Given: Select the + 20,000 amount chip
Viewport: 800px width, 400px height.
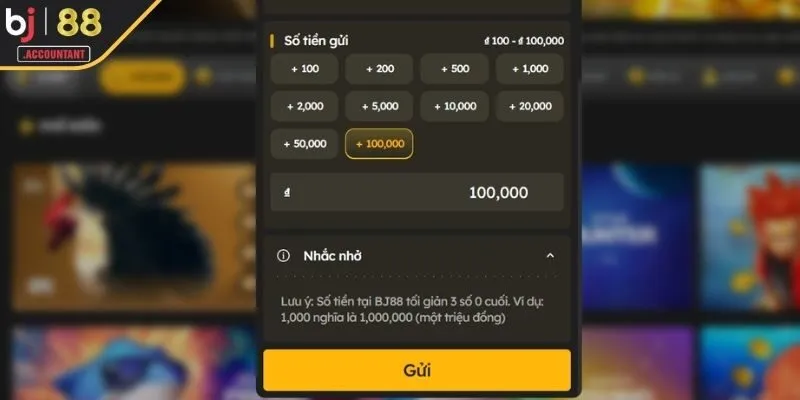Looking at the screenshot, I should click(x=530, y=106).
